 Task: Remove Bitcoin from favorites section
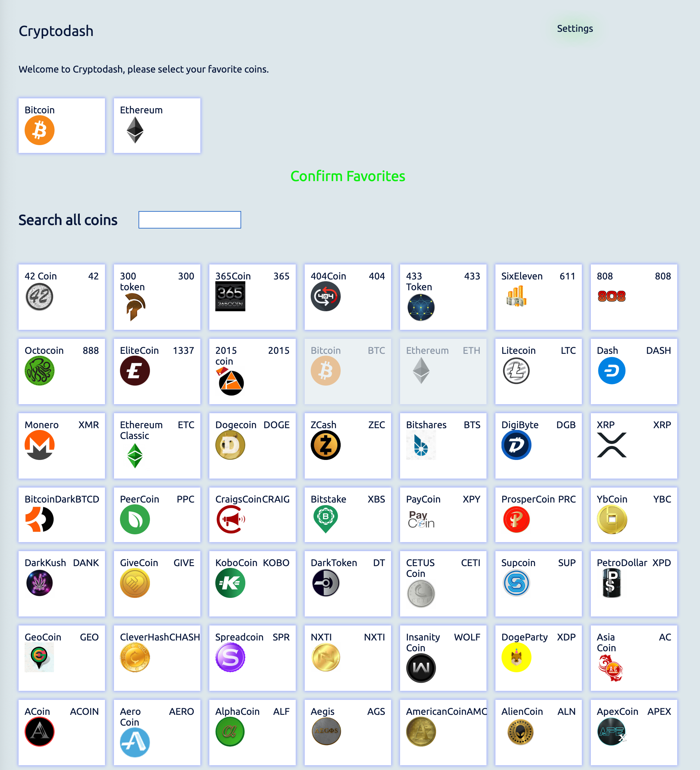[61, 126]
